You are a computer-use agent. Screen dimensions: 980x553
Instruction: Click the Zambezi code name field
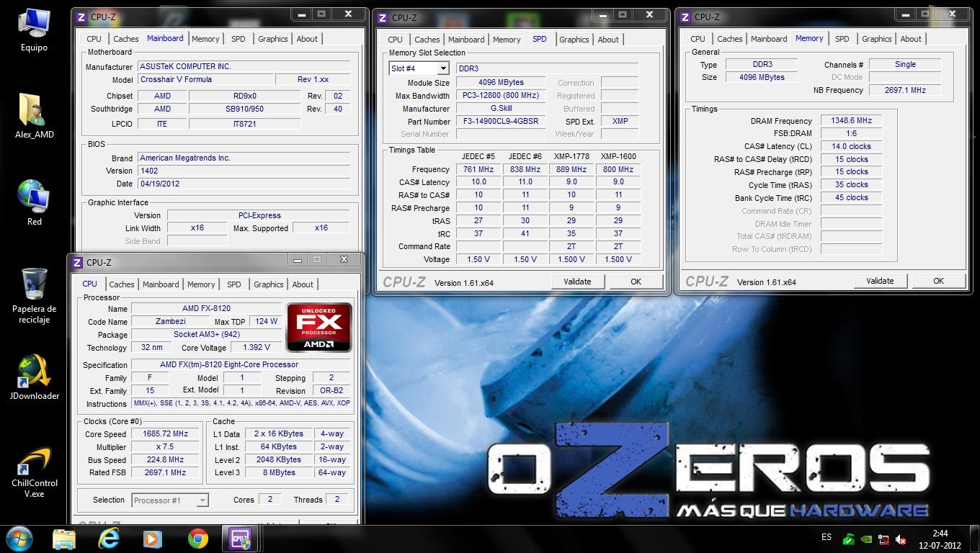[x=170, y=321]
